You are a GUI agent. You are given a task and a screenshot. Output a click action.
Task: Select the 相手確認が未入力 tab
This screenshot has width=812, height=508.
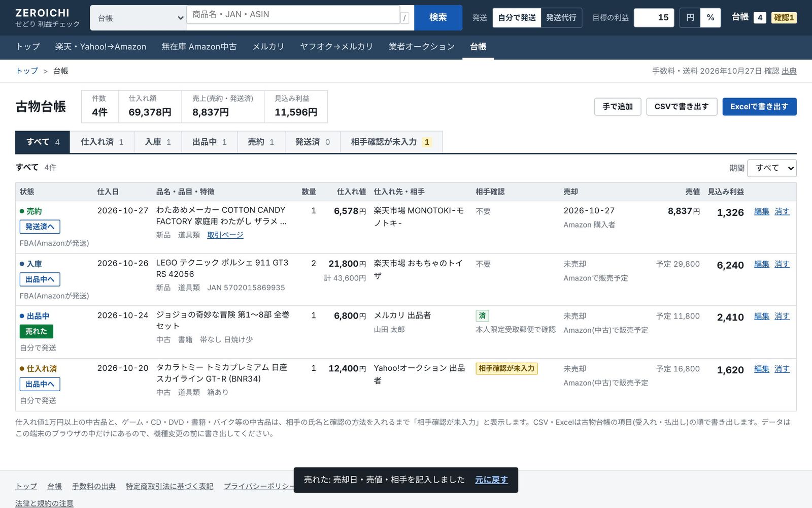point(391,142)
